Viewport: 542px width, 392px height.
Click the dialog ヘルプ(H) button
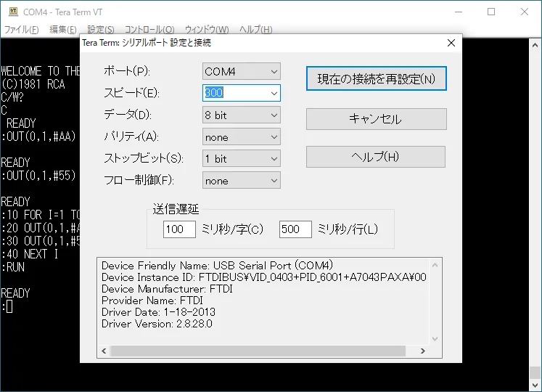376,157
